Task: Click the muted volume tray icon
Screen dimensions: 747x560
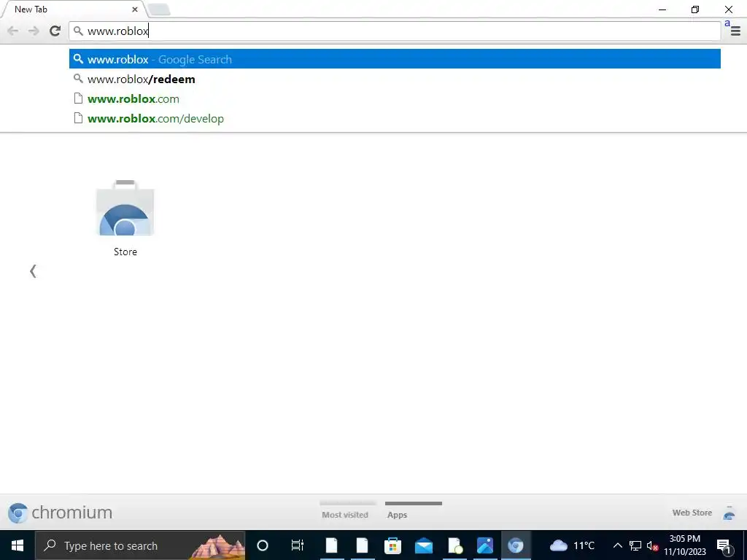Action: point(652,545)
